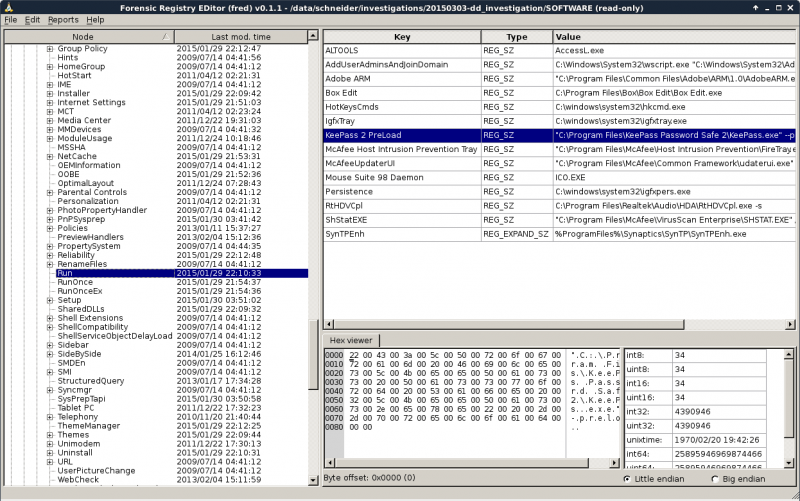Click the app icon in the title bar
800x501 pixels.
pos(8,6)
